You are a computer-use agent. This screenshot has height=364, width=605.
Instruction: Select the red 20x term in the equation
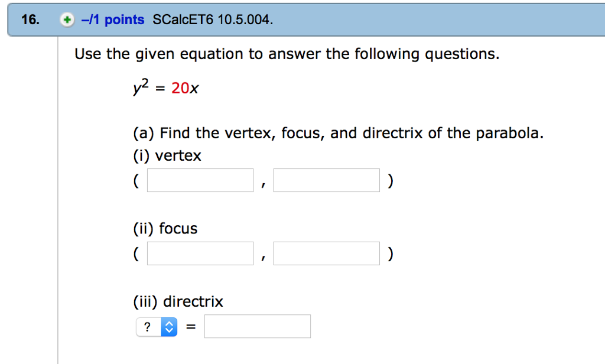tap(186, 88)
